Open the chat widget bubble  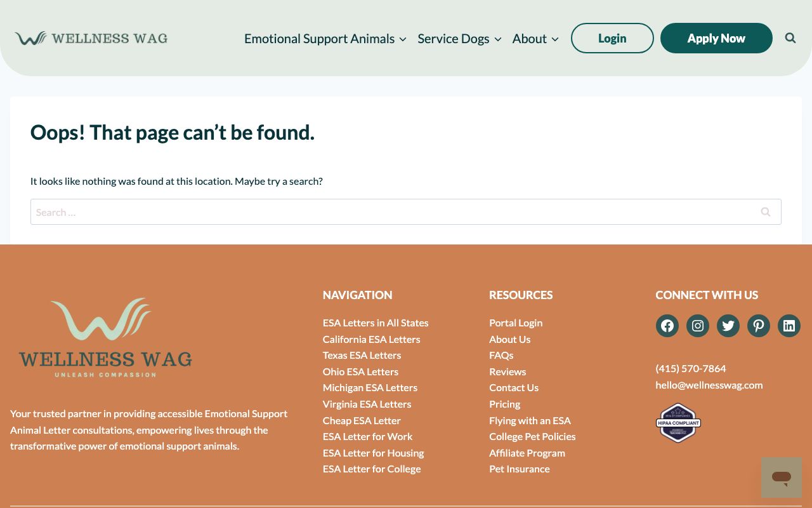781,478
